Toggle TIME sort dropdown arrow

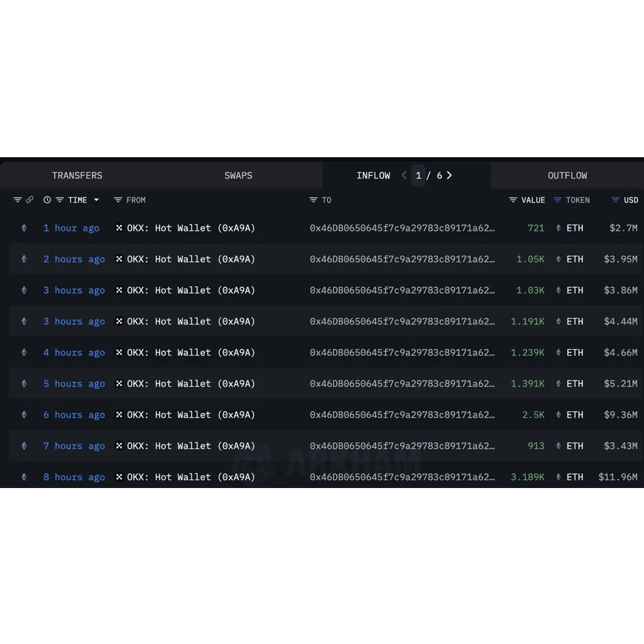pyautogui.click(x=96, y=200)
